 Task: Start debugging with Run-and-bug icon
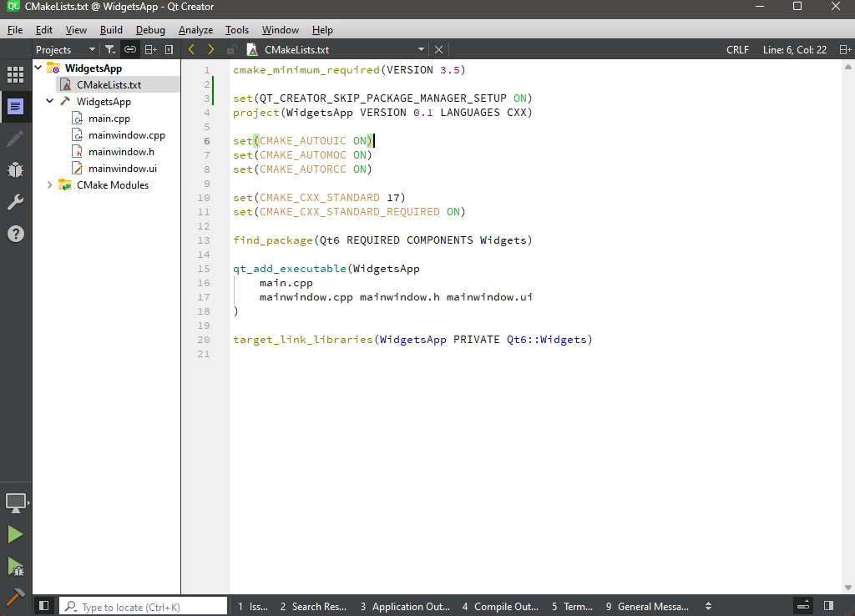(x=15, y=567)
